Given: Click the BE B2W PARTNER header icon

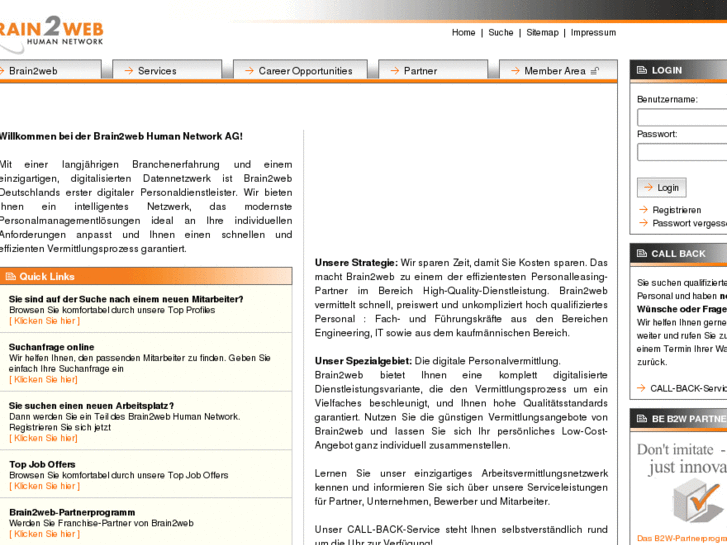Looking at the screenshot, I should coord(642,419).
